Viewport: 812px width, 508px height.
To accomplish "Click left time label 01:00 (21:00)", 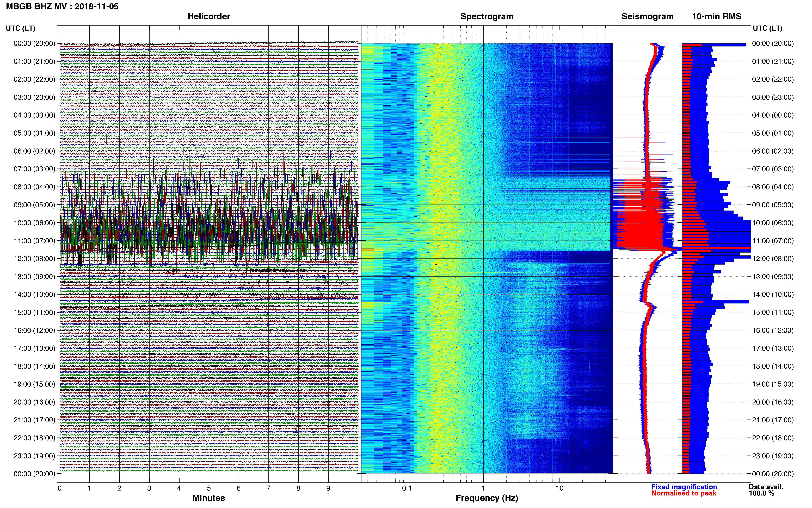I will (34, 62).
